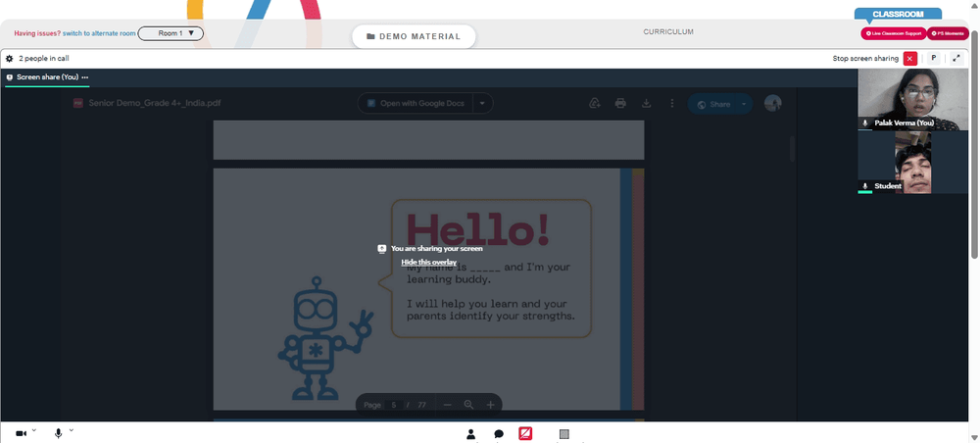Toggle the microphone icon in the bottom bar

[58, 433]
